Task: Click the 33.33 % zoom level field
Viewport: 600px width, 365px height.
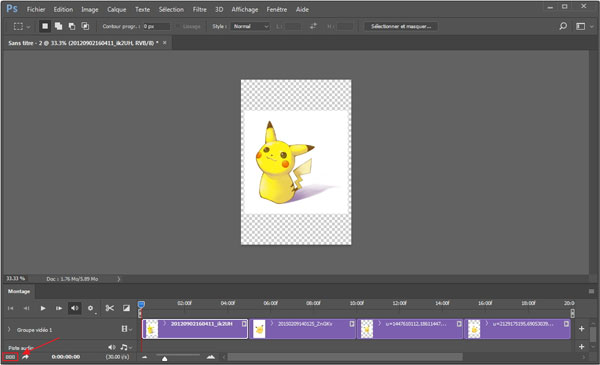Action: (x=16, y=279)
